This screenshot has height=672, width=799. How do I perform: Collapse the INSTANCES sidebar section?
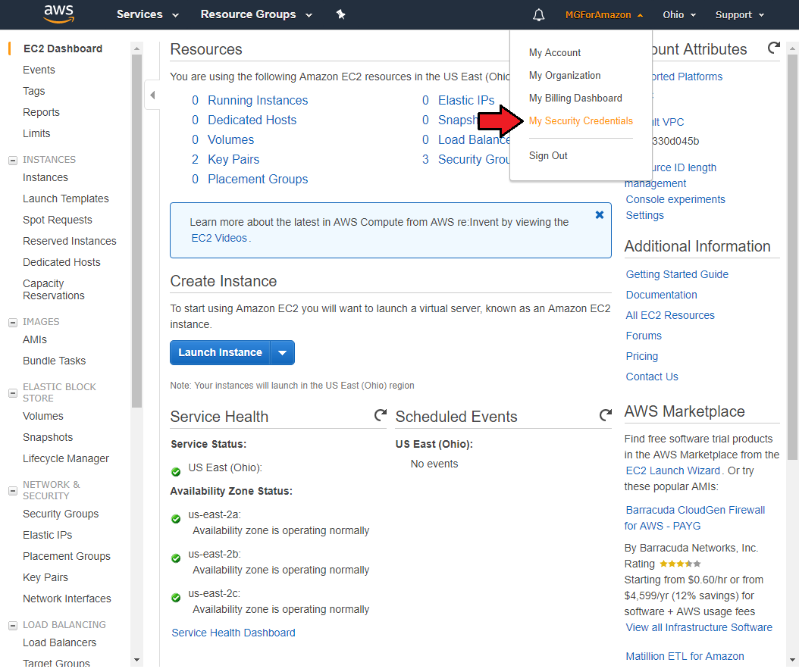(13, 161)
